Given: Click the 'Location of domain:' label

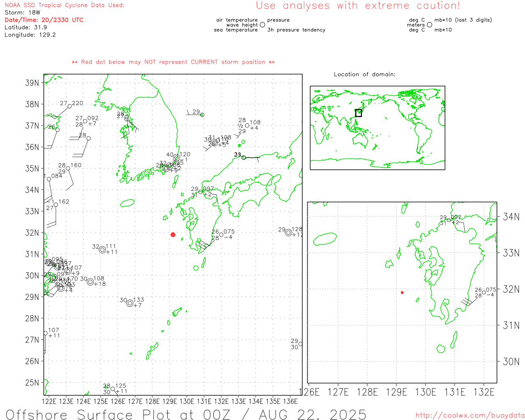Looking at the screenshot, I should pos(365,74).
